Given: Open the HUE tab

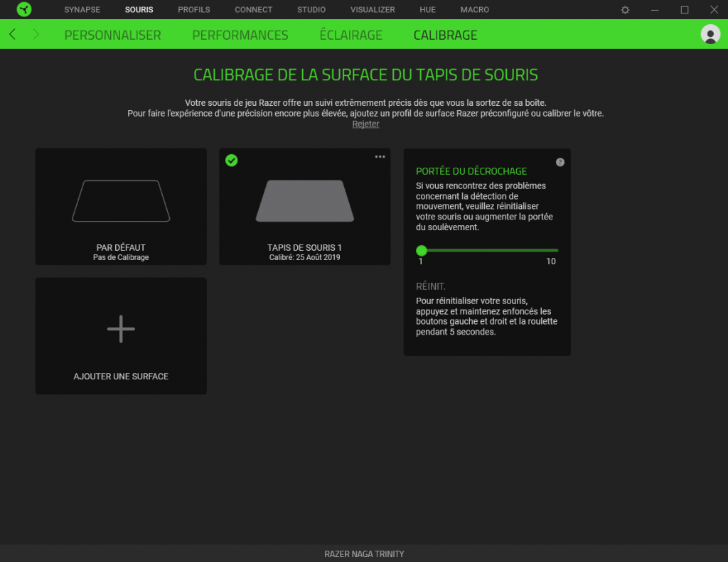Looking at the screenshot, I should 427,10.
